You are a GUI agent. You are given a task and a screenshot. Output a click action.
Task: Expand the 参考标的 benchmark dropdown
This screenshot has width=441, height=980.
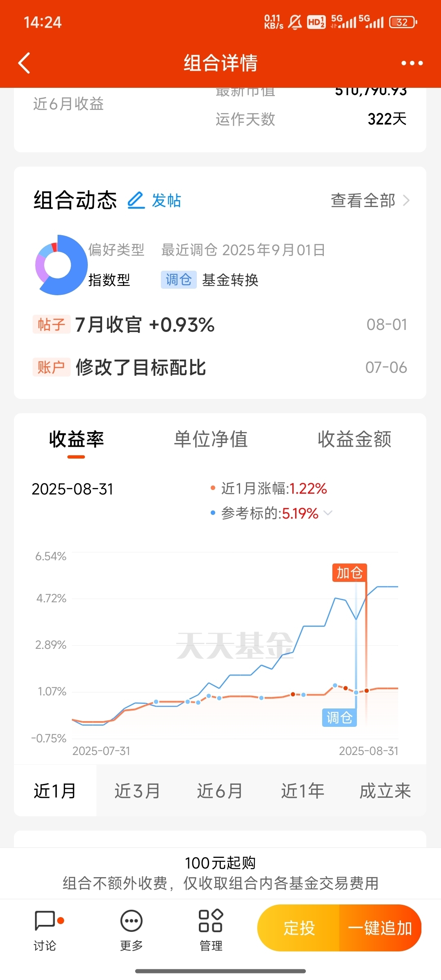coord(328,512)
